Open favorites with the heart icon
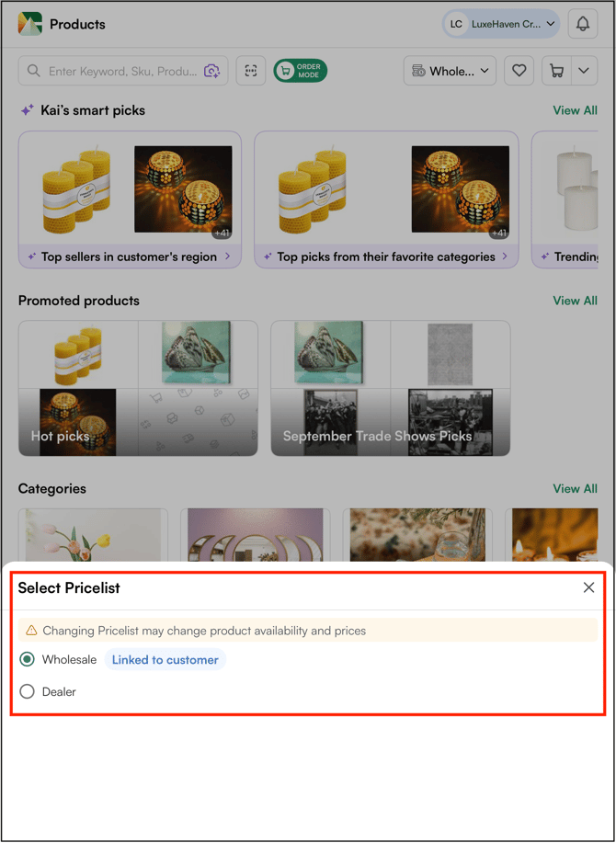Viewport: 616px width, 843px height. click(519, 71)
